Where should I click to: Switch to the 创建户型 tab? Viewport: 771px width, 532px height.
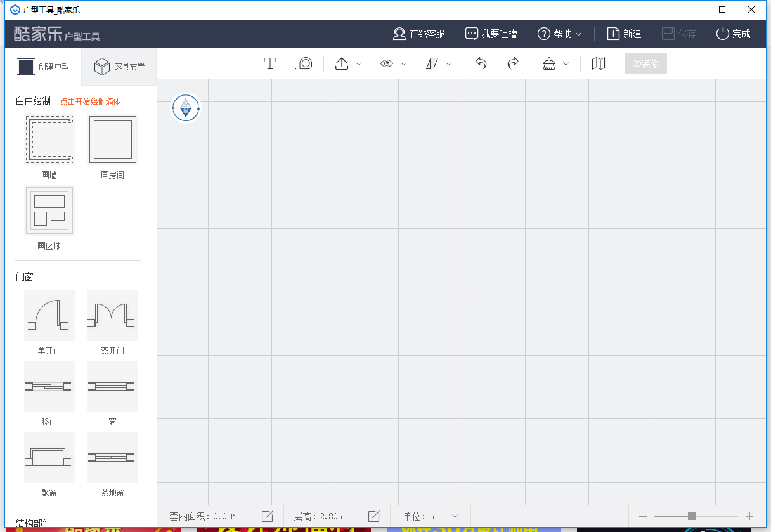pyautogui.click(x=42, y=65)
